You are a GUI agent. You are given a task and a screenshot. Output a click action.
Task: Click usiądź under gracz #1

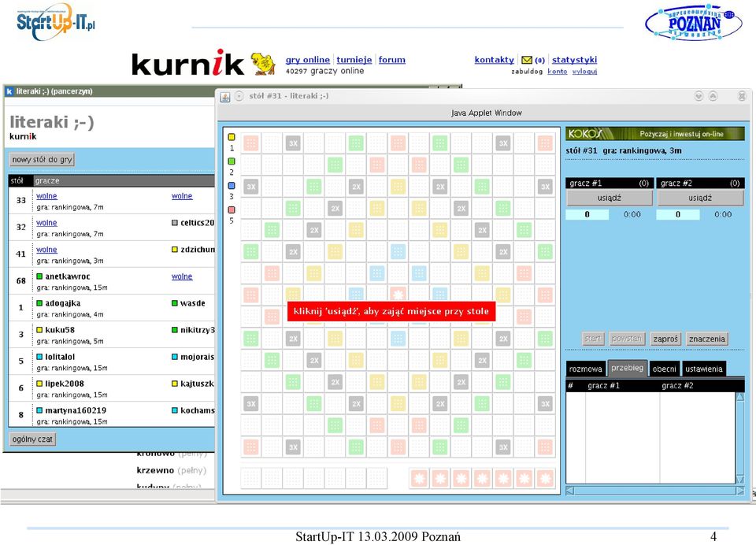coord(610,198)
